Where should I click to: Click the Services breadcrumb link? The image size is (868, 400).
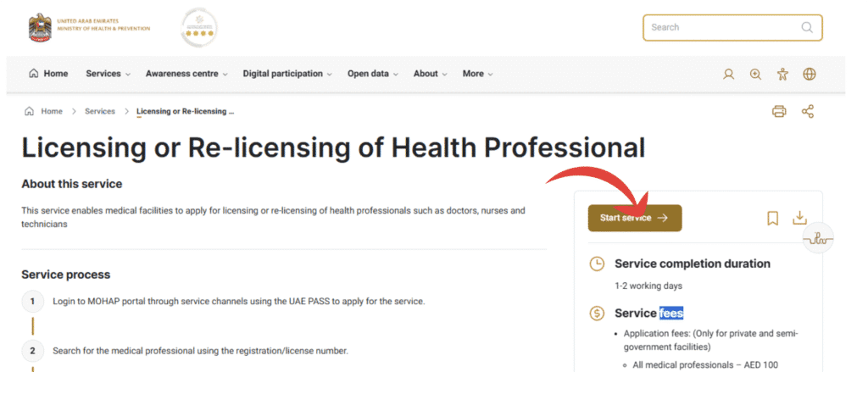coord(100,112)
